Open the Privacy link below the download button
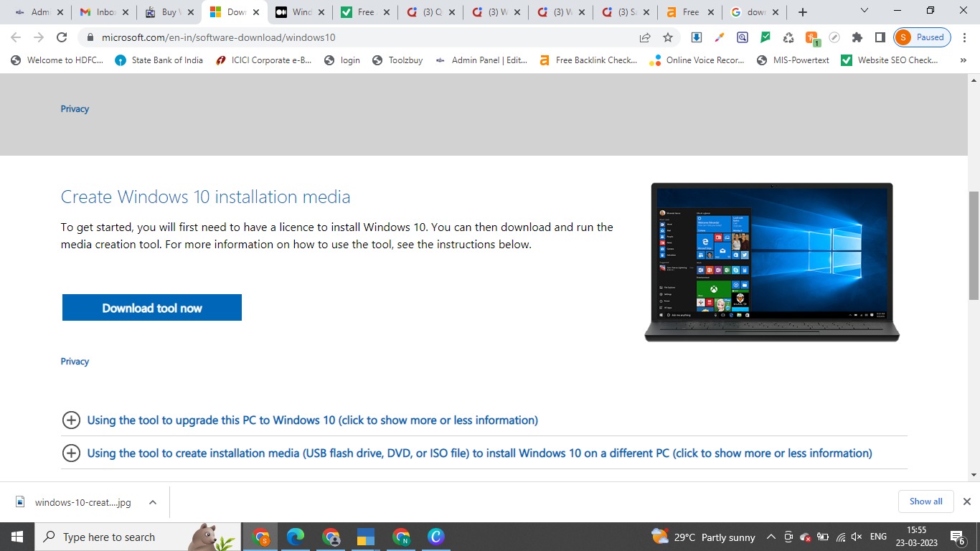This screenshot has width=980, height=551. click(x=75, y=362)
